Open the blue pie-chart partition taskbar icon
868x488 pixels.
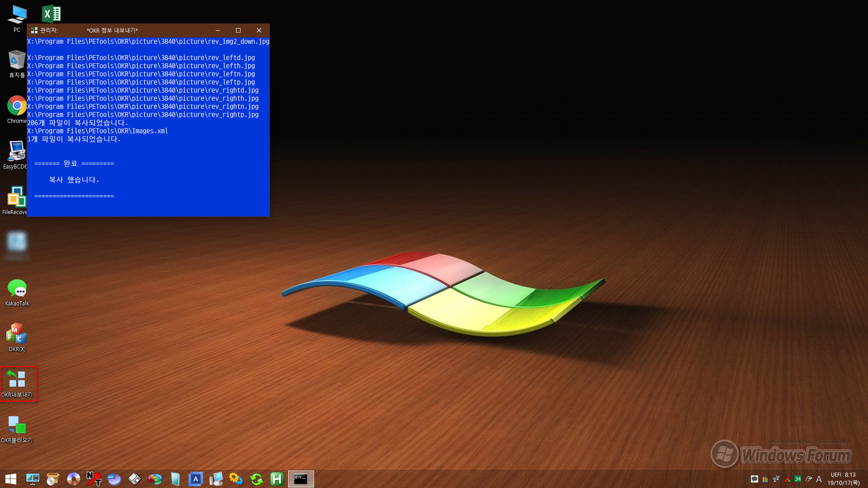coord(114,479)
